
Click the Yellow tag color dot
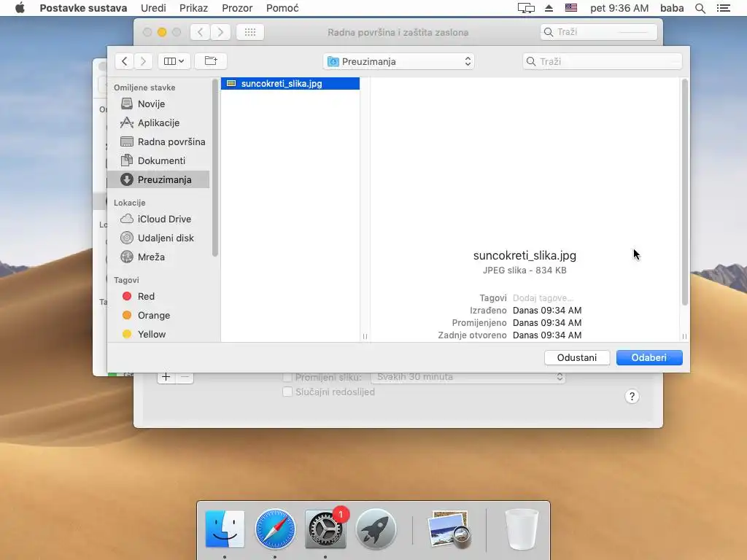tap(127, 334)
